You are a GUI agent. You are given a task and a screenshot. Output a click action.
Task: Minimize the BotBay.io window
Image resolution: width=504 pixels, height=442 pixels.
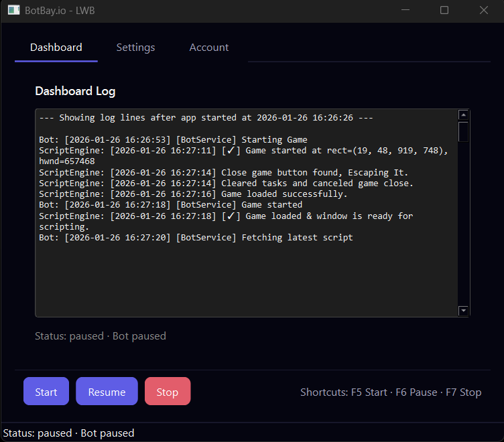click(405, 10)
